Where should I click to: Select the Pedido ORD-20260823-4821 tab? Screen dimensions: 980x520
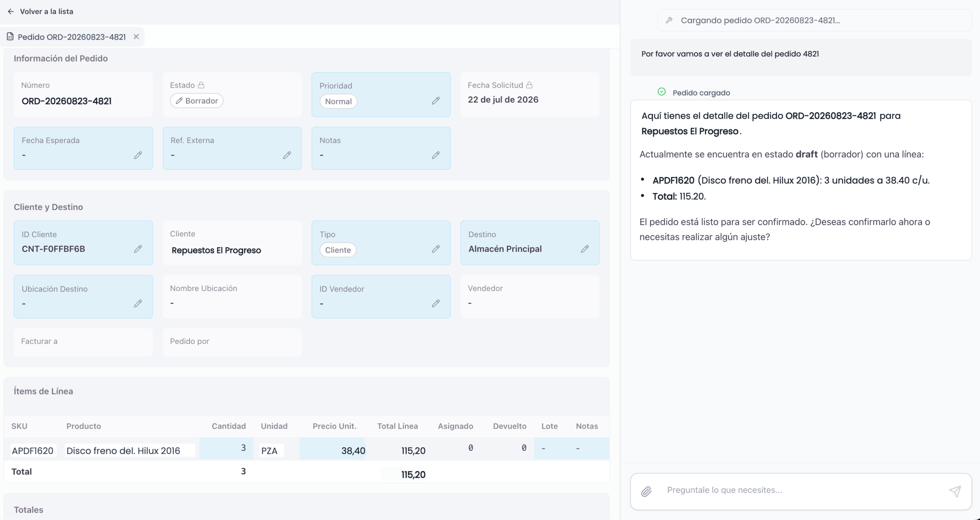(x=72, y=37)
